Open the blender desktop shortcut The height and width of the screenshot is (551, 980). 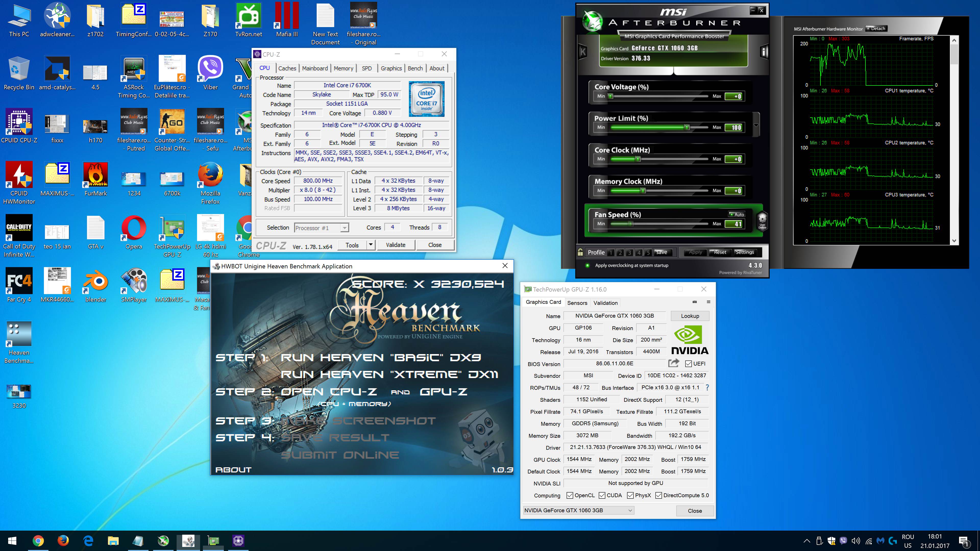pyautogui.click(x=95, y=285)
